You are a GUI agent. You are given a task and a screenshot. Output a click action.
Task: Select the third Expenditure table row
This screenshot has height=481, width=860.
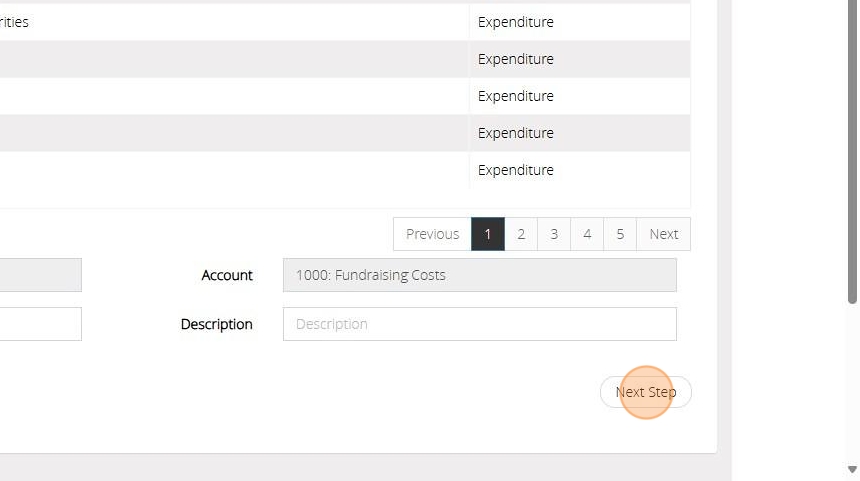point(515,96)
